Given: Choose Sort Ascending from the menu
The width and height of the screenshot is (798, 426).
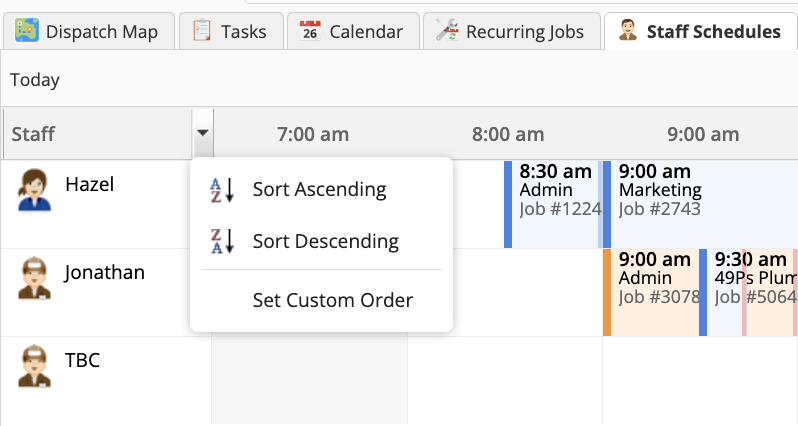Looking at the screenshot, I should [x=319, y=190].
